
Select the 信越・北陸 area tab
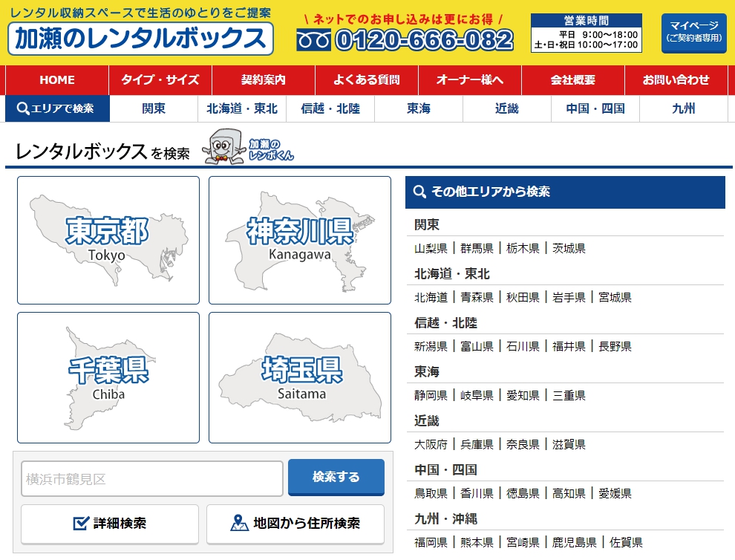click(330, 109)
